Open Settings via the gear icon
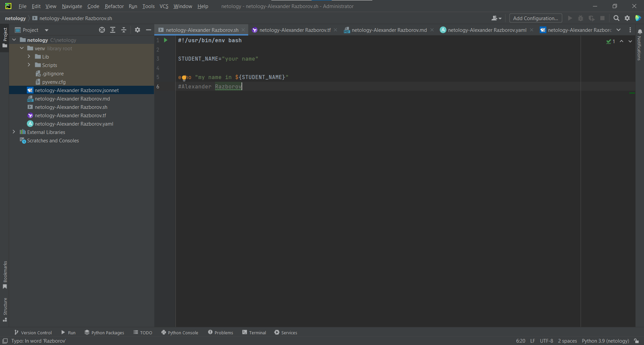This screenshot has height=345, width=644. pos(627,18)
